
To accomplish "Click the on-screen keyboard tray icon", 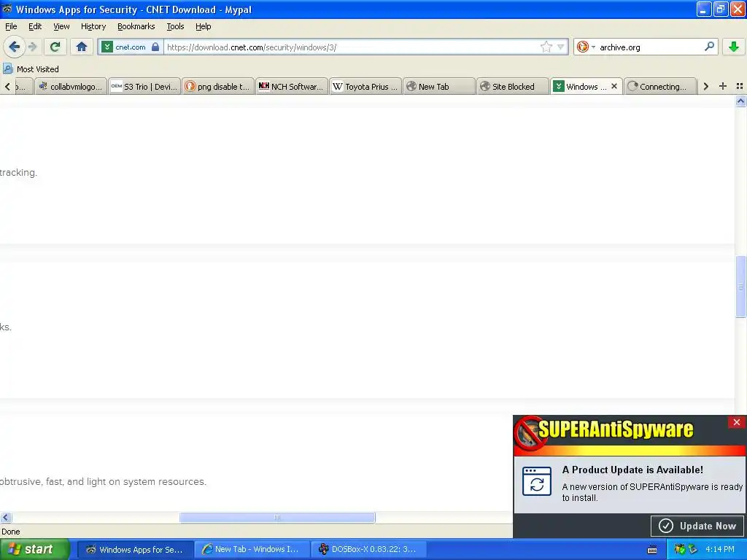I will 652,550.
